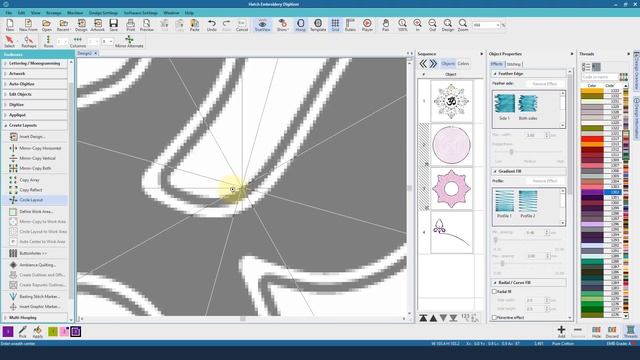The image size is (640, 360).
Task: Toggle the Template display
Action: [x=318, y=25]
